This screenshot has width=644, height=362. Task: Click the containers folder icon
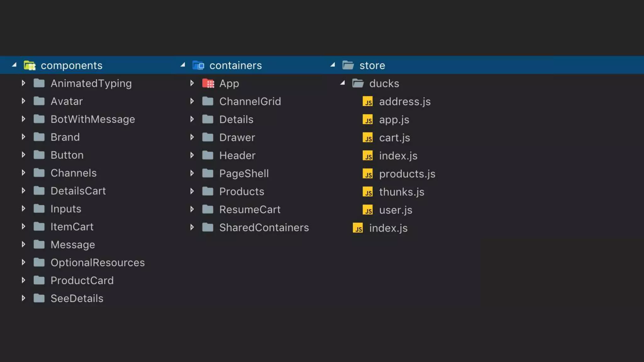(x=198, y=65)
